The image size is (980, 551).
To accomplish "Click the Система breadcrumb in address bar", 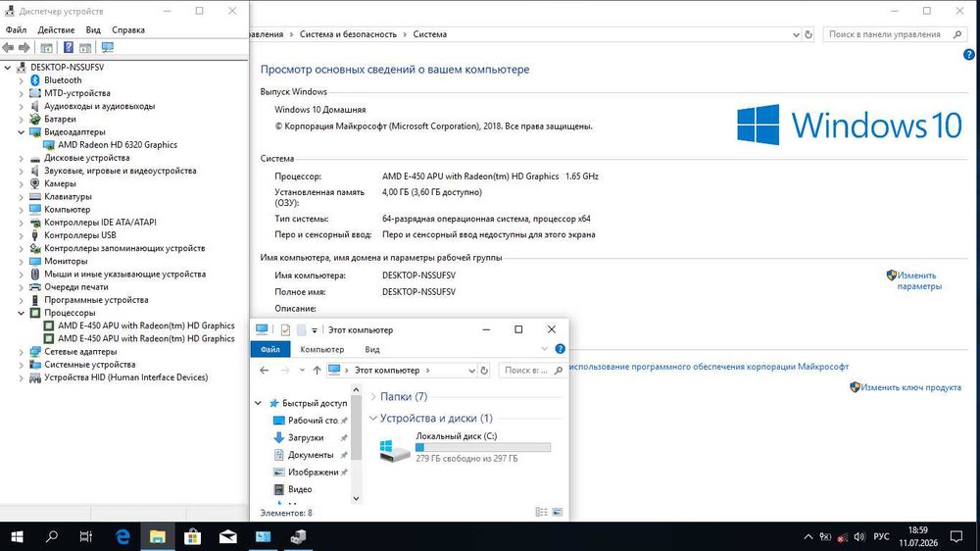I will pyautogui.click(x=429, y=34).
